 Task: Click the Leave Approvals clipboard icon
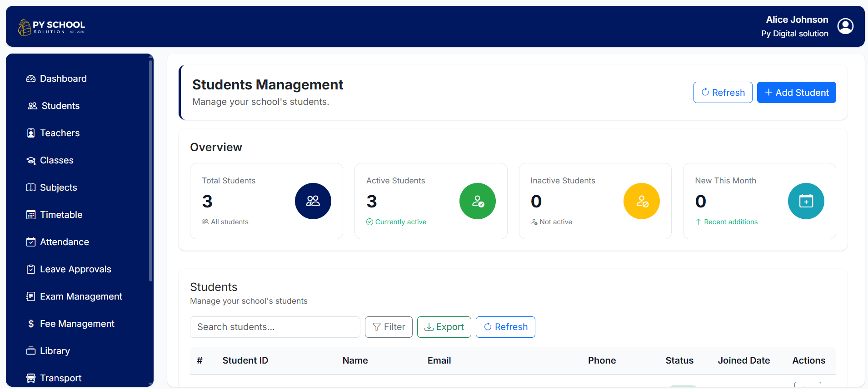31,269
